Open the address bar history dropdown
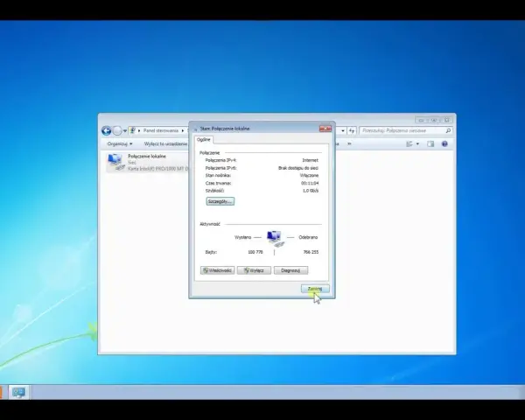 coord(343,131)
